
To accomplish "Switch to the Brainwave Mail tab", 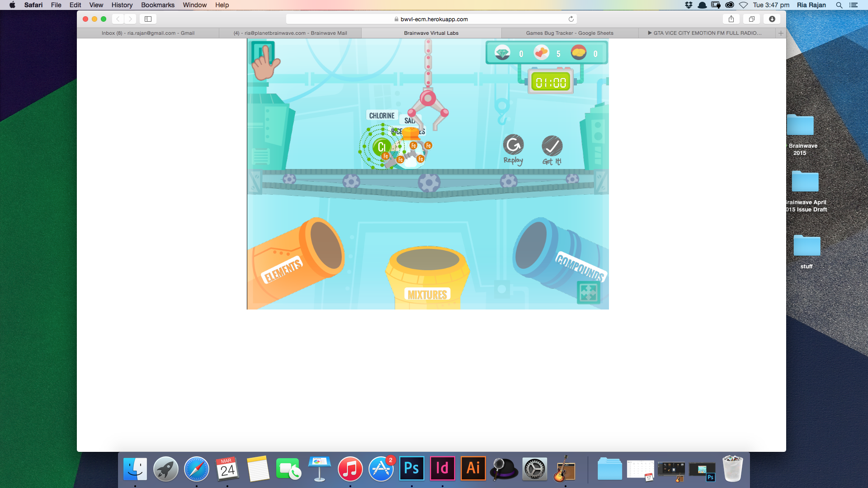I will tap(290, 33).
